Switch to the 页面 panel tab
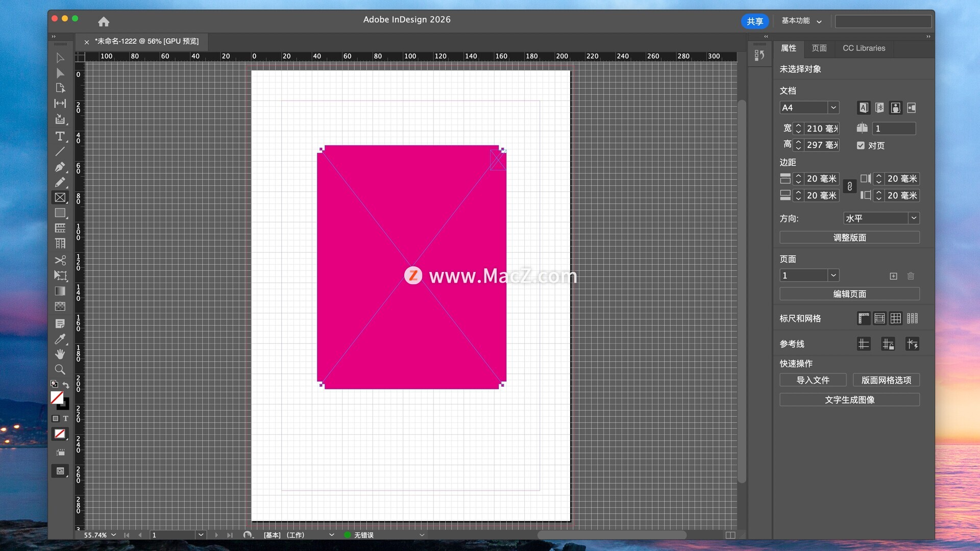980x551 pixels. 819,48
